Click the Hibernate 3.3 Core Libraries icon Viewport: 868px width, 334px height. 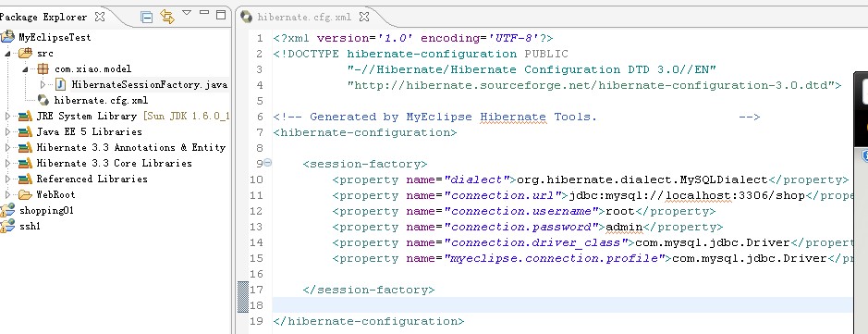point(25,164)
